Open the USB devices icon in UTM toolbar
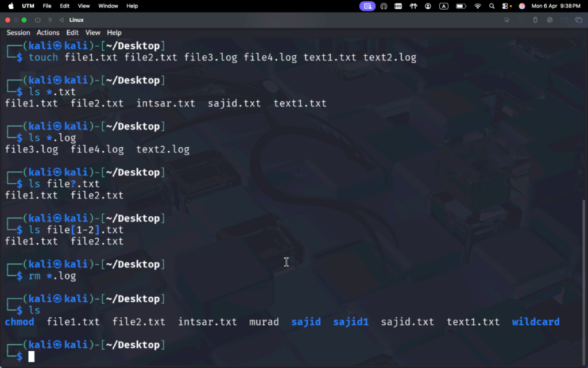Image resolution: width=588 pixels, height=368 pixels. coord(535,20)
